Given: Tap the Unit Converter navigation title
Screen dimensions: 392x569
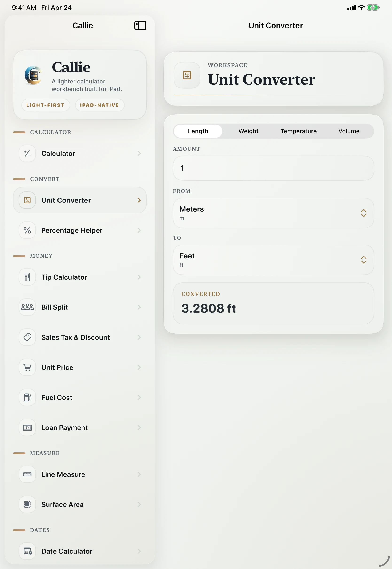Looking at the screenshot, I should (x=276, y=26).
